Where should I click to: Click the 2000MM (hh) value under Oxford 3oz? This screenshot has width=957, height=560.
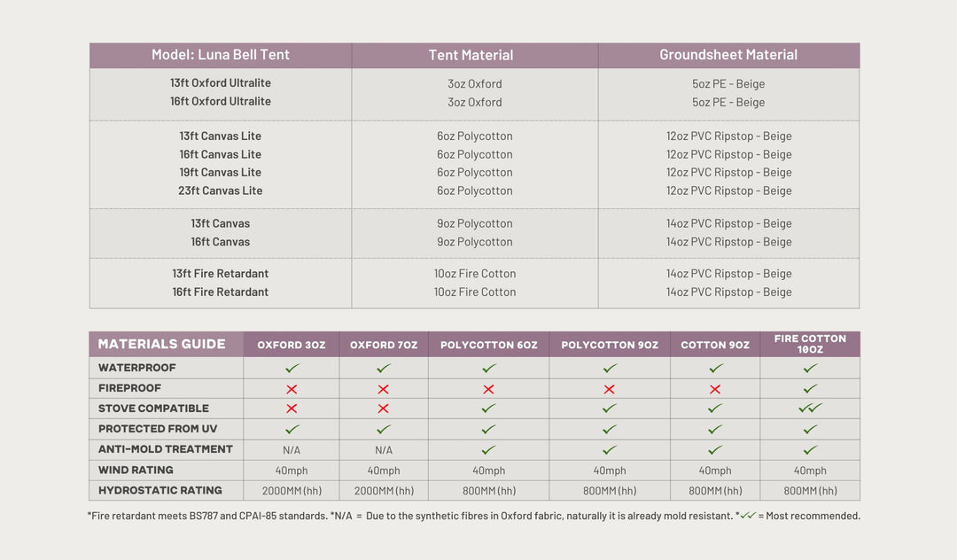(292, 491)
